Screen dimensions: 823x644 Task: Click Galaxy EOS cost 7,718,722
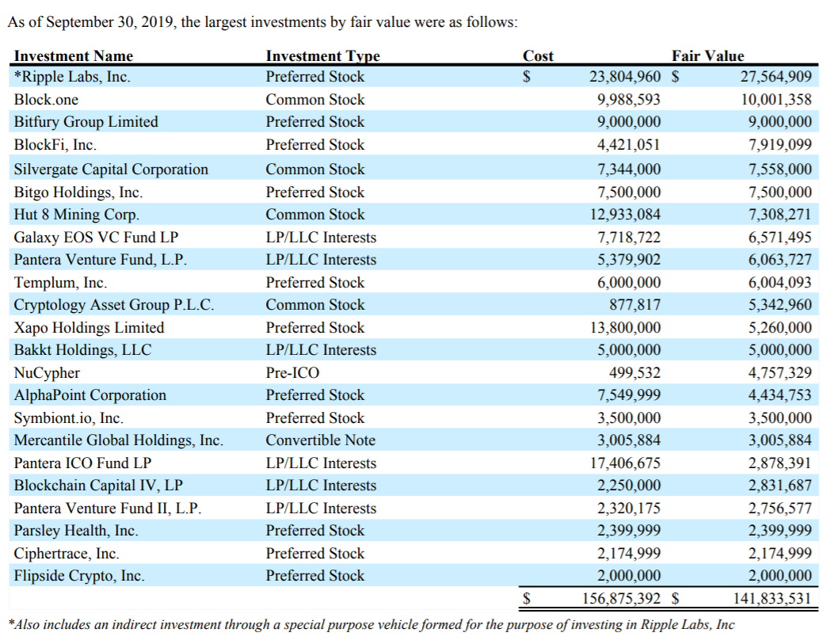629,237
